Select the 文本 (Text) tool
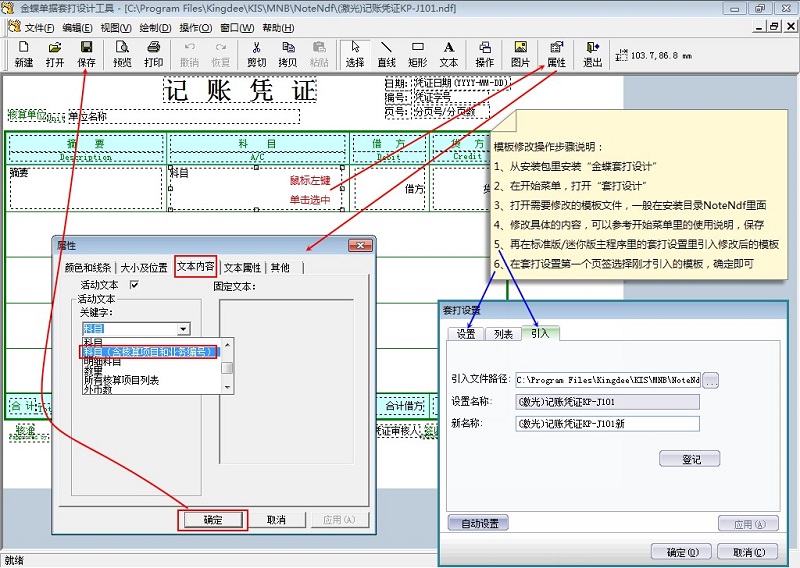 coord(449,53)
